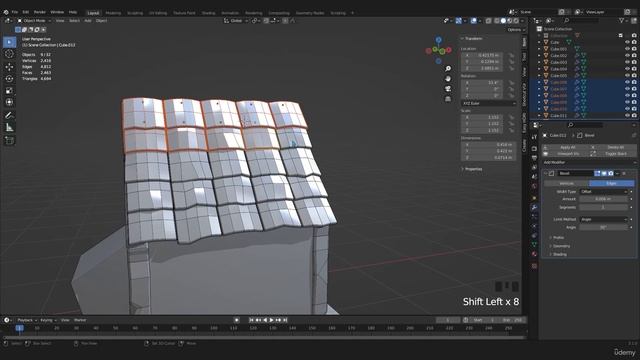The width and height of the screenshot is (640, 360).
Task: Toggle camera view icon in viewport
Action: 448,89
